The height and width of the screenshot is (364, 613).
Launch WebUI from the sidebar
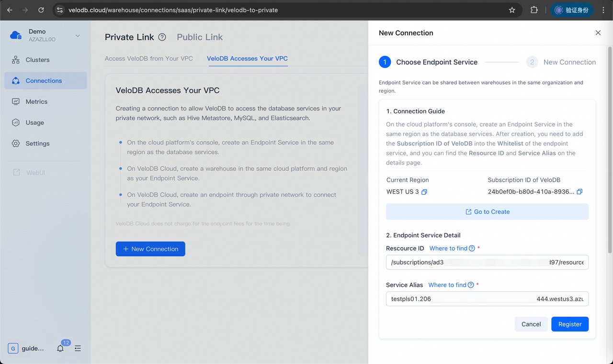click(x=34, y=172)
